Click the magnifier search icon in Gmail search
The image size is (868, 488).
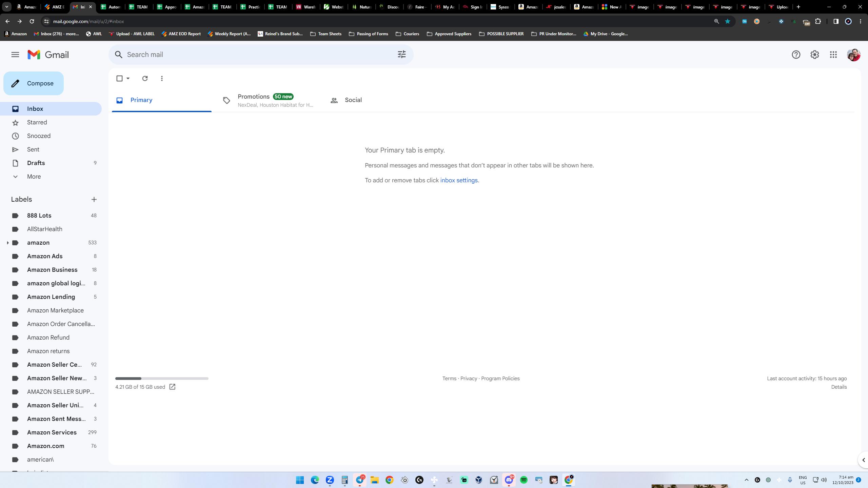coord(118,55)
